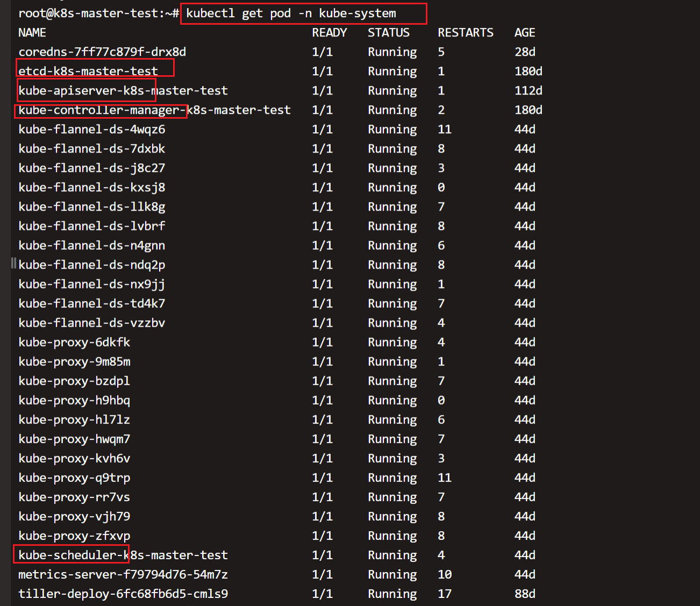
Task: Click restarts value 2 for kube-controller-manager
Action: click(441, 110)
